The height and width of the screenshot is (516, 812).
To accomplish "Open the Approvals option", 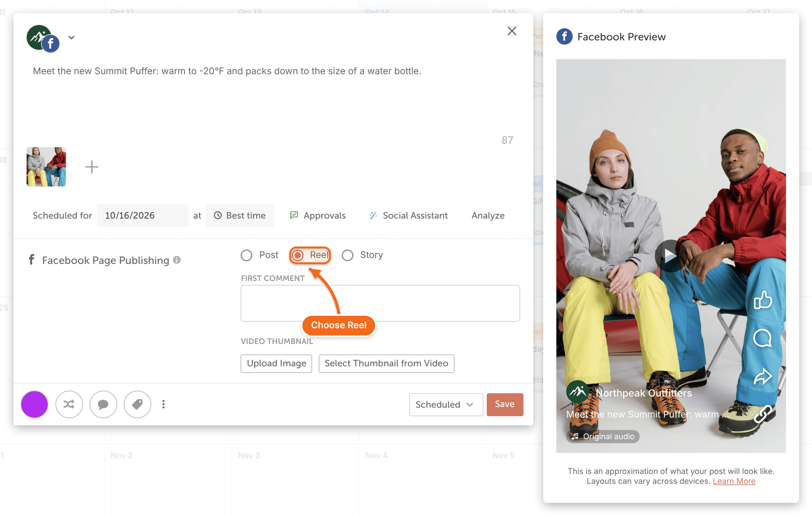I will click(x=318, y=215).
